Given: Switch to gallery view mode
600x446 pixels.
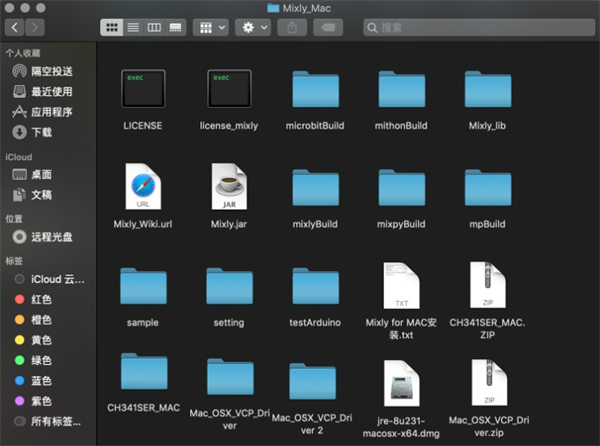Looking at the screenshot, I should click(176, 28).
